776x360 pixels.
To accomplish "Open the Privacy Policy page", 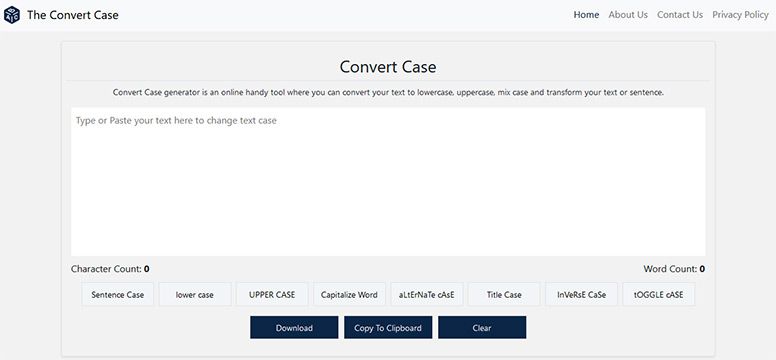I will click(x=740, y=15).
